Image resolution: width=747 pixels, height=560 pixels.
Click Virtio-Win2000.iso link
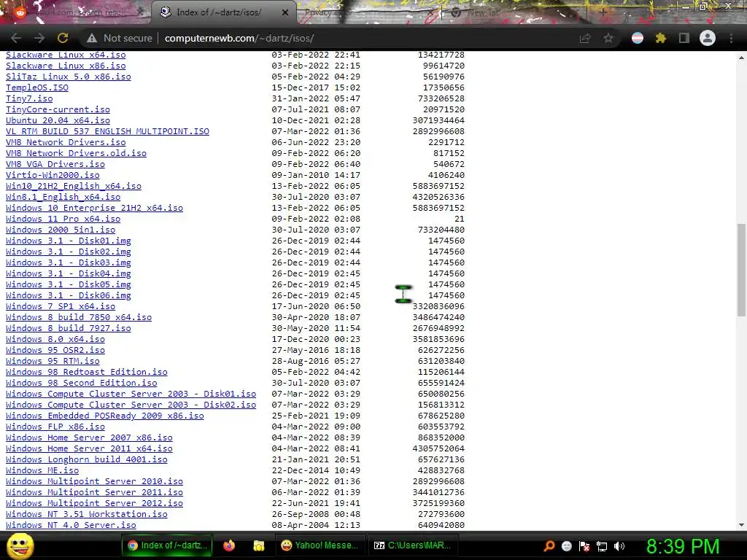pyautogui.click(x=53, y=175)
